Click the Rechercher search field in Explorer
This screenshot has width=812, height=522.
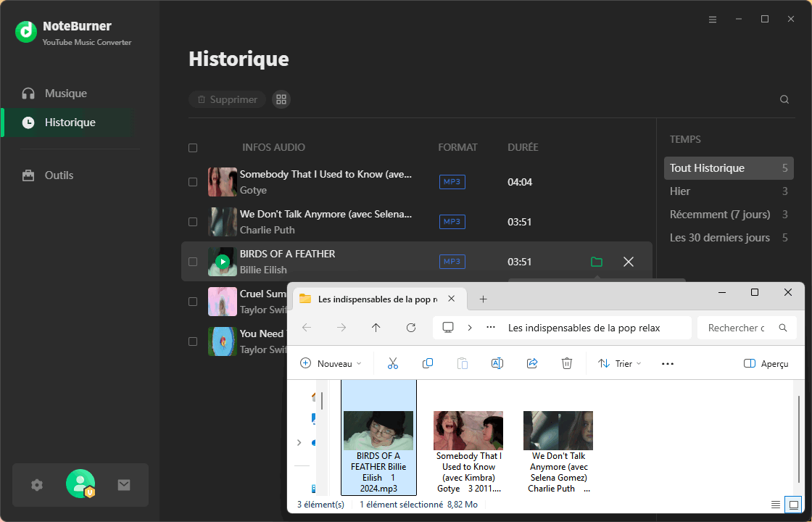coord(746,328)
